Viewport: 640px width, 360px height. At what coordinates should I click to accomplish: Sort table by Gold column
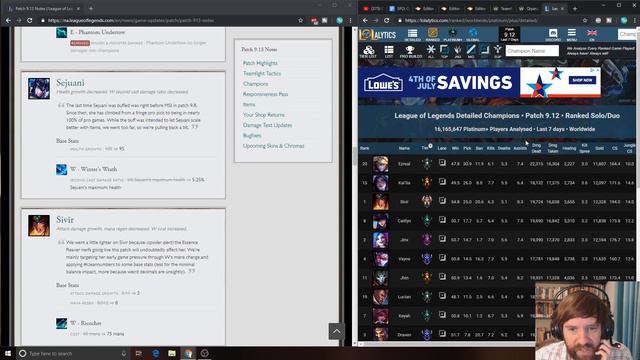[599, 148]
